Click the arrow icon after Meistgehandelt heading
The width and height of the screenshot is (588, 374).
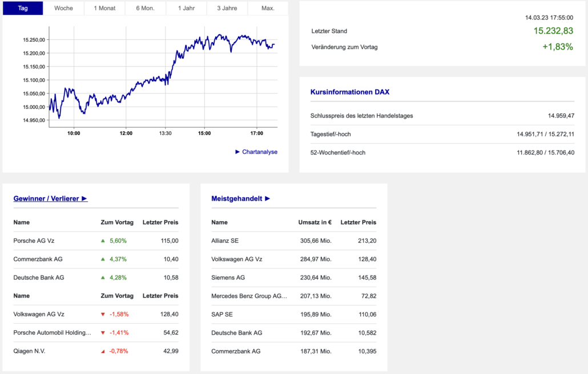(x=267, y=198)
